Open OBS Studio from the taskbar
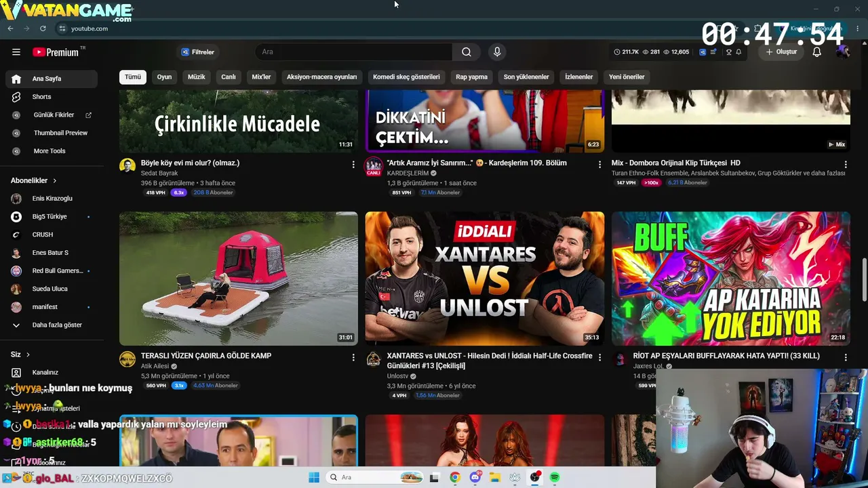 pos(535,477)
